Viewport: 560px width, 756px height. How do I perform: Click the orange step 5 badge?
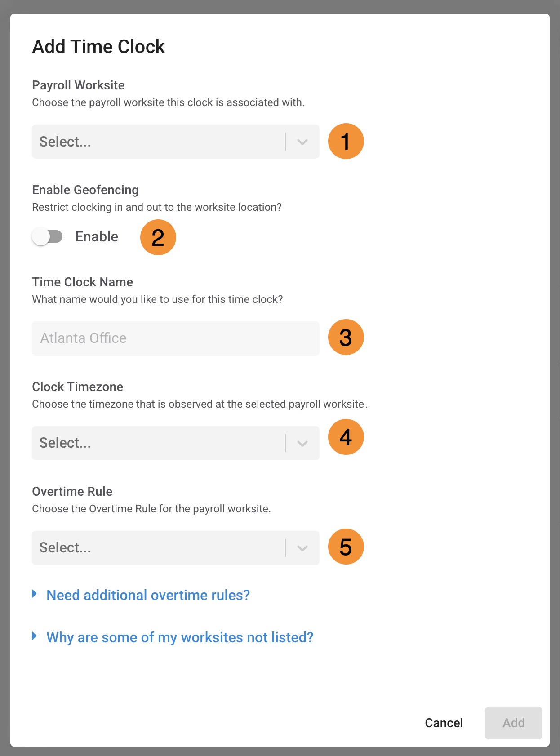pos(346,547)
